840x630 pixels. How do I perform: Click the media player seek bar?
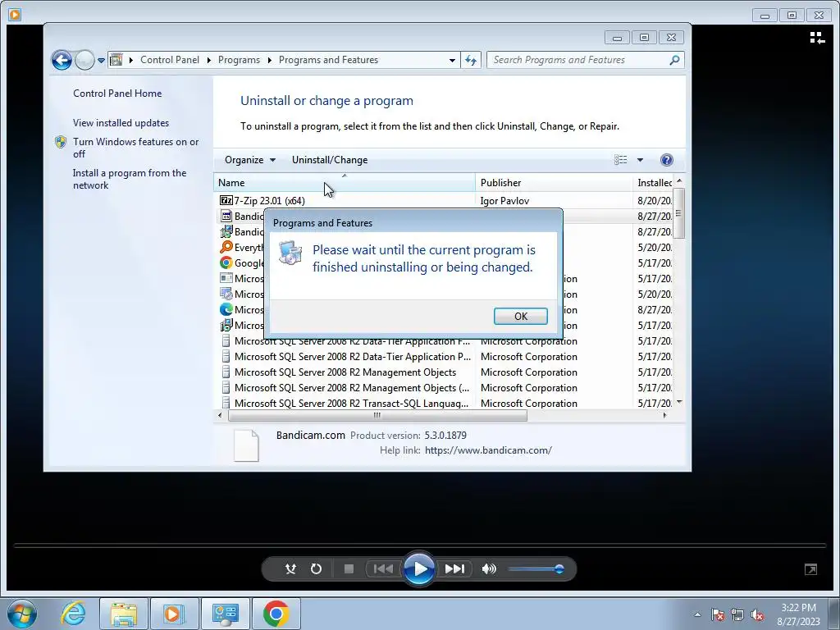pyautogui.click(x=420, y=546)
